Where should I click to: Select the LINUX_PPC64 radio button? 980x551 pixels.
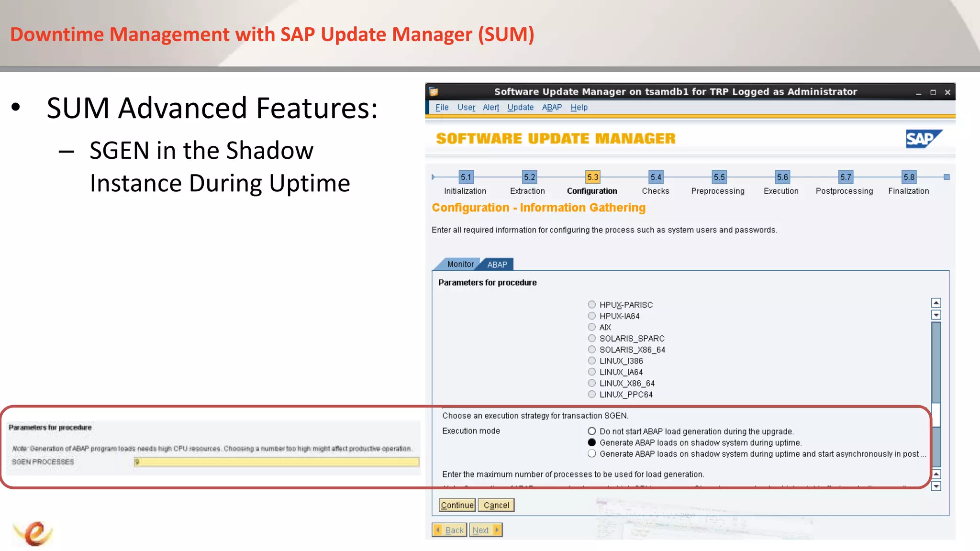pos(592,394)
